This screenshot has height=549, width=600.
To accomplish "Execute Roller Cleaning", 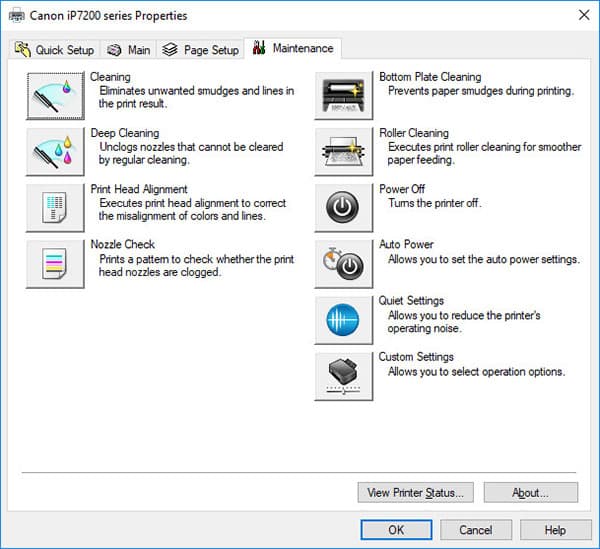I will point(344,152).
